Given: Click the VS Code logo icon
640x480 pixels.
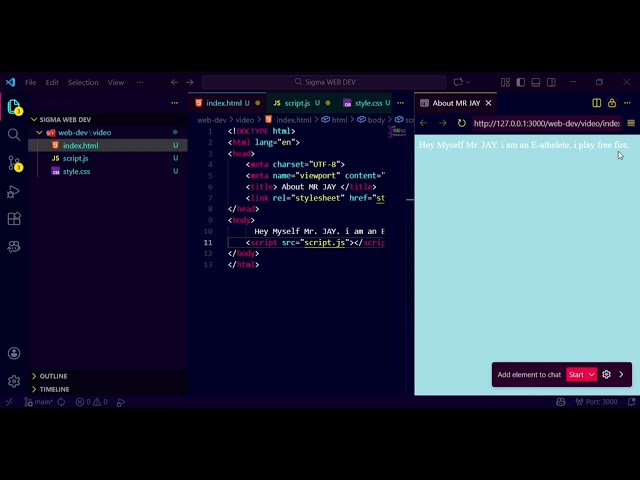Looking at the screenshot, I should 10,82.
